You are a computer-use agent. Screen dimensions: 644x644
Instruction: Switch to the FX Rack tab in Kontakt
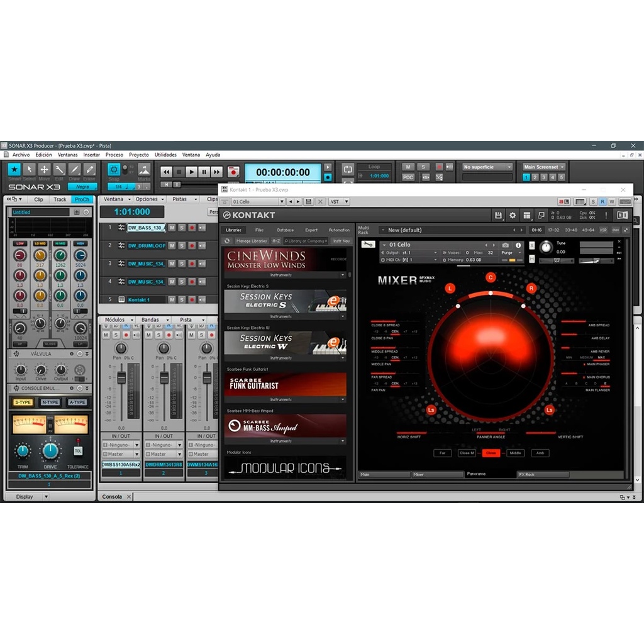[543, 475]
